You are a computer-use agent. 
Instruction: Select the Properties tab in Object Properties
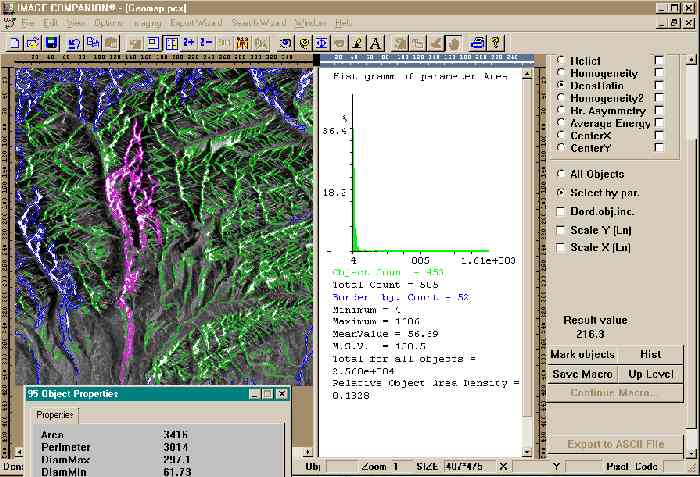tap(57, 414)
